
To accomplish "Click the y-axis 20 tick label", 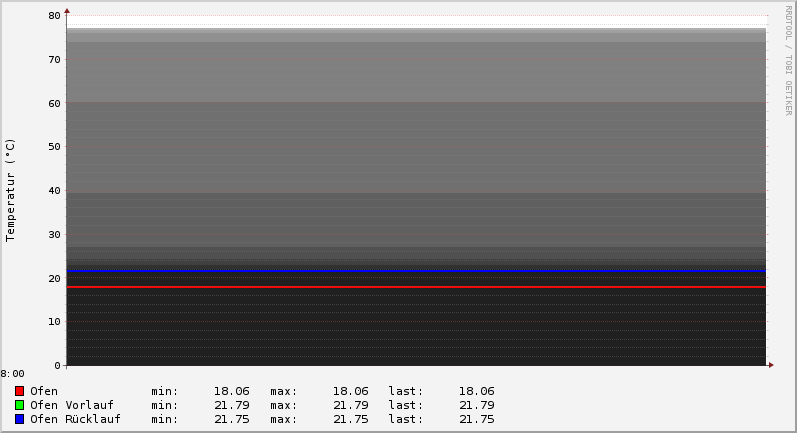I will [x=54, y=278].
